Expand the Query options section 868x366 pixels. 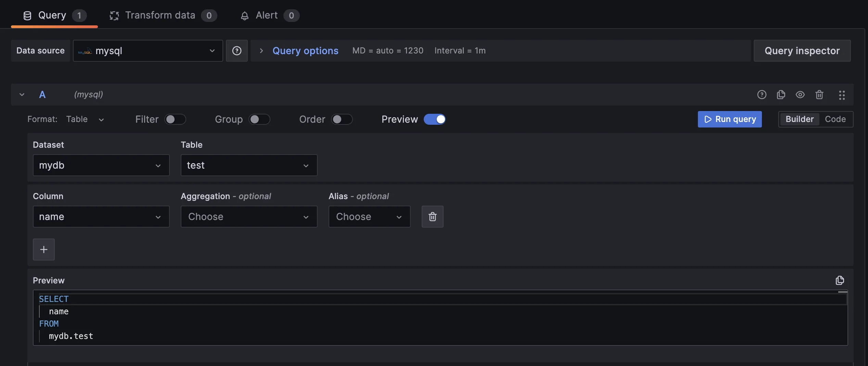[305, 51]
